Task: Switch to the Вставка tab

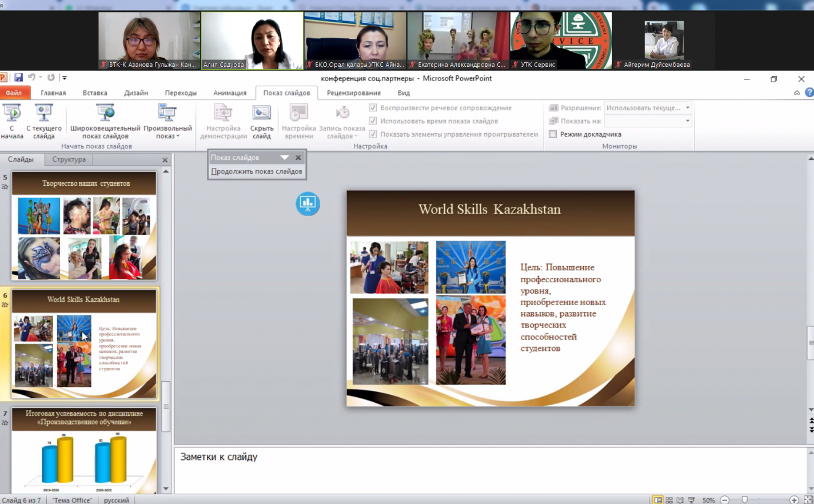Action: (x=95, y=93)
